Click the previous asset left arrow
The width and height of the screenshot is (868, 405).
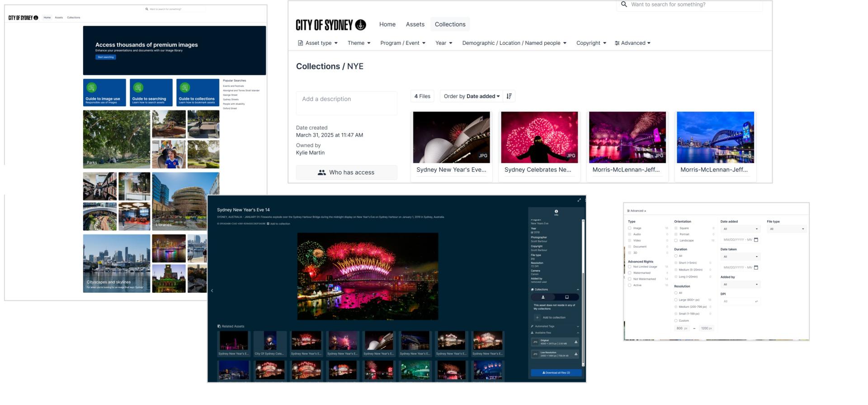point(212,291)
